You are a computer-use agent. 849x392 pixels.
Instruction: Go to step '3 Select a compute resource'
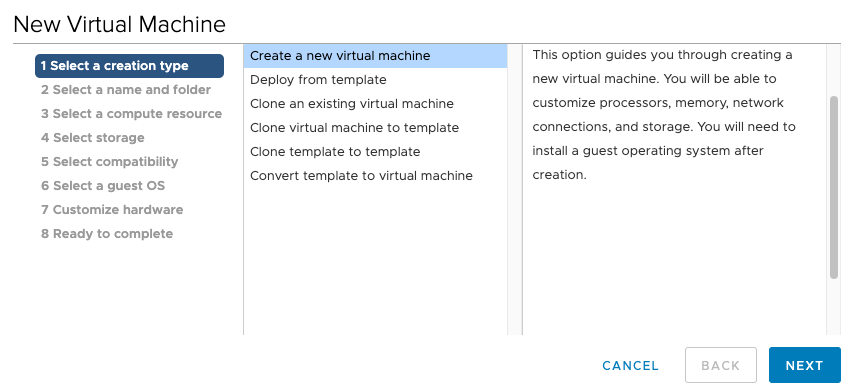click(132, 114)
